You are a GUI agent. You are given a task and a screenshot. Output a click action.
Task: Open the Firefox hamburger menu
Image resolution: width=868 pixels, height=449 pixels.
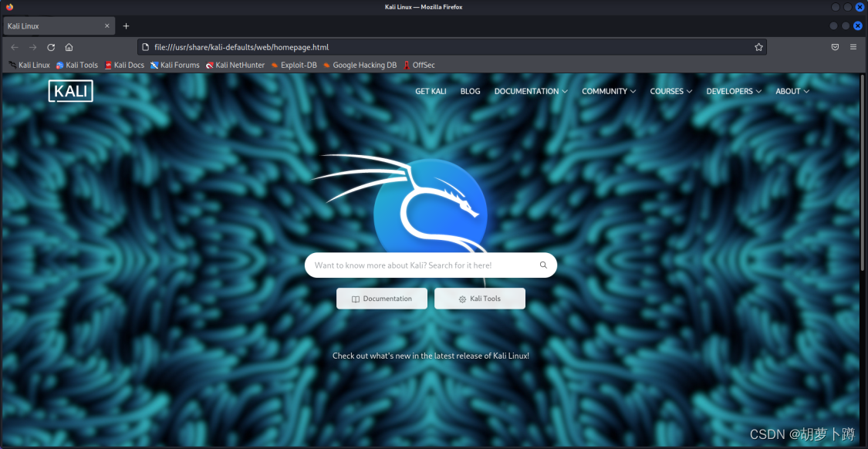click(853, 47)
